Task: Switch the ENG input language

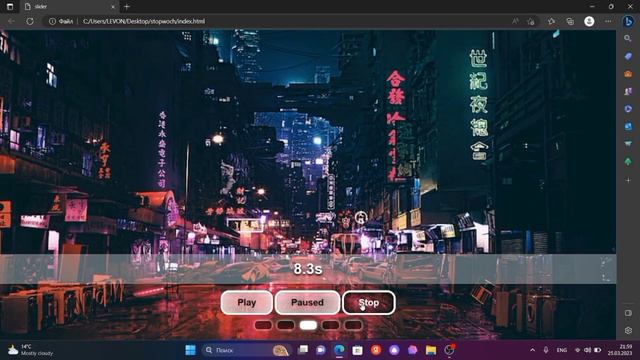Action: pos(562,350)
